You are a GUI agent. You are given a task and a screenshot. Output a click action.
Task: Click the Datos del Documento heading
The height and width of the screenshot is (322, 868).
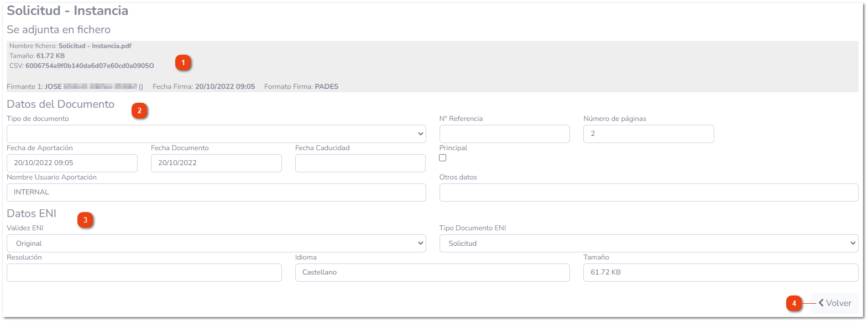coord(60,104)
